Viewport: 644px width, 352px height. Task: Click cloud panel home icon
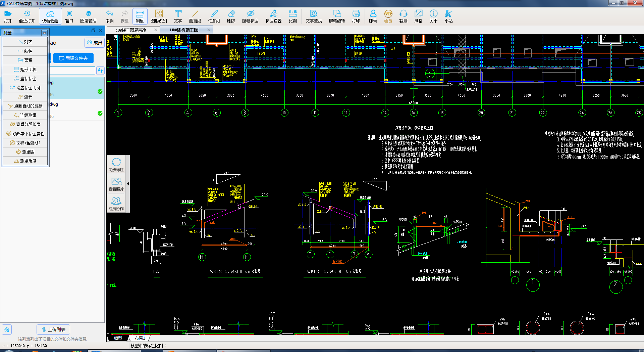pyautogui.click(x=7, y=329)
